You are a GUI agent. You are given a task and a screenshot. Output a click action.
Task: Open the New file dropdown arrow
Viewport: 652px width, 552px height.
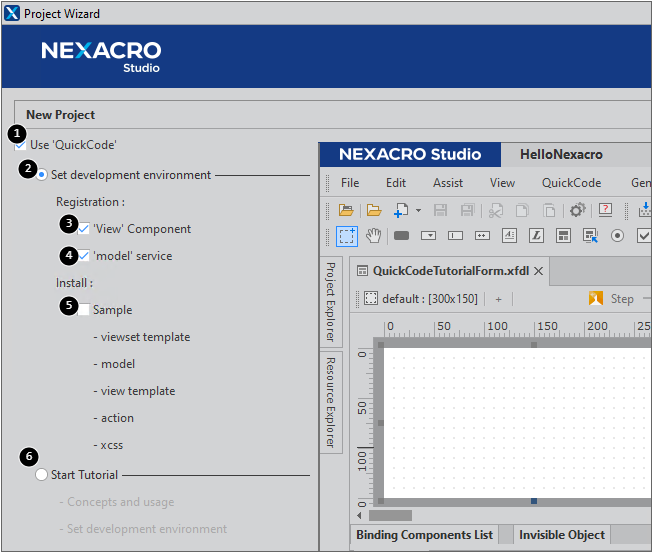(418, 210)
